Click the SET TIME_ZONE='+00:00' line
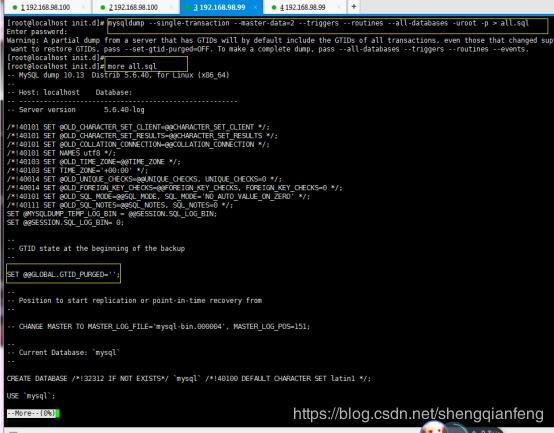Image resolution: width=554 pixels, height=433 pixels. tap(77, 170)
